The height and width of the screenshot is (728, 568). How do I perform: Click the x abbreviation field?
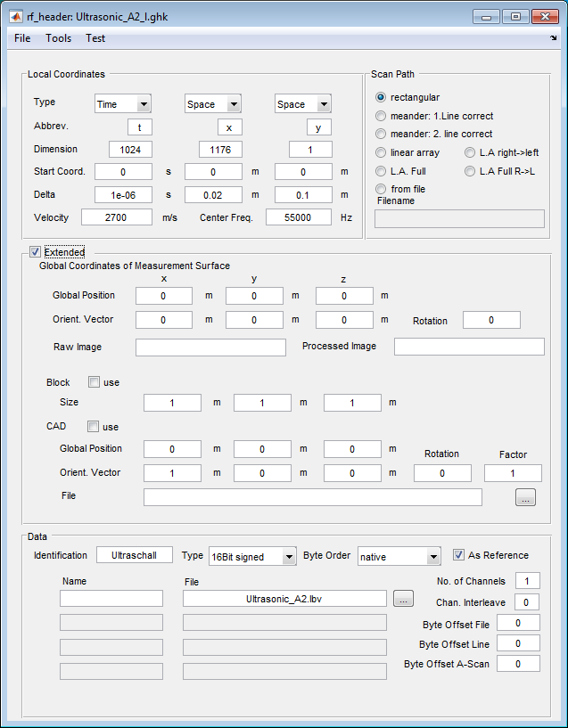click(230, 127)
